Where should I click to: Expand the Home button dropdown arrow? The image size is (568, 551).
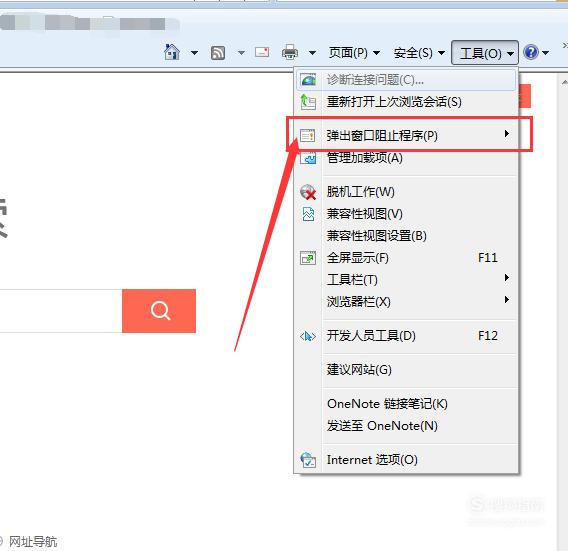tap(195, 53)
